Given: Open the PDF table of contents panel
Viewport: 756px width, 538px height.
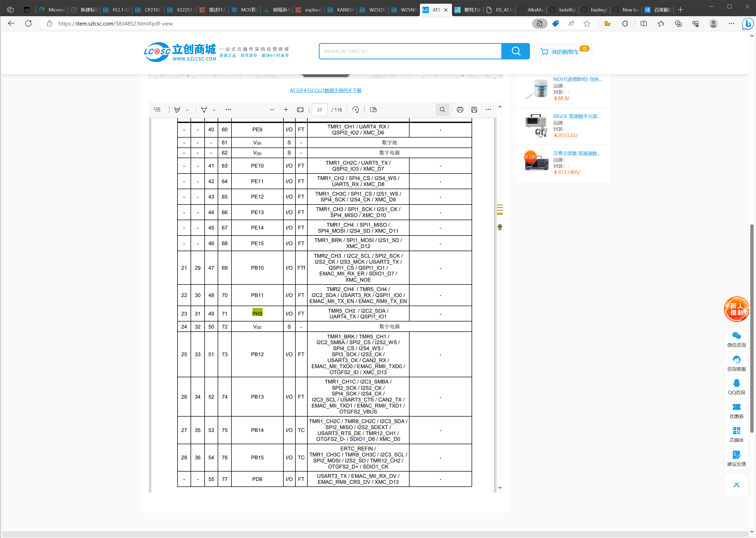Looking at the screenshot, I should pyautogui.click(x=157, y=110).
